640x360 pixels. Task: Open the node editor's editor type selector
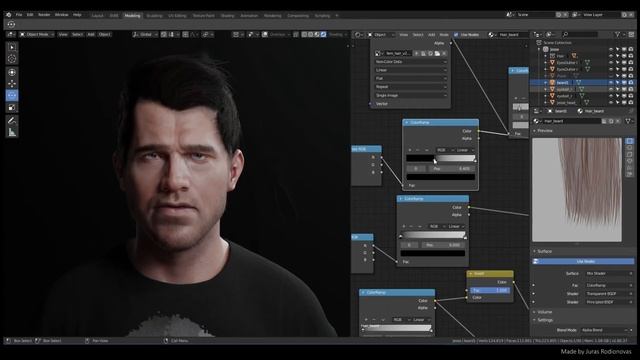pos(359,35)
